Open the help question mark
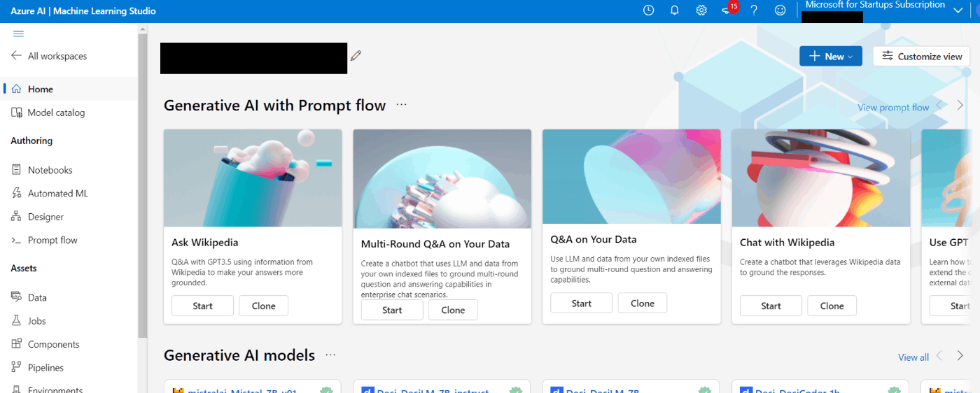The image size is (980, 393). [x=754, y=10]
